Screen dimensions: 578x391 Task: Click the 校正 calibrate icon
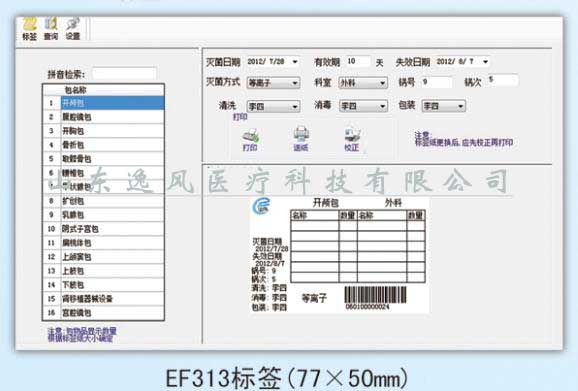(352, 139)
